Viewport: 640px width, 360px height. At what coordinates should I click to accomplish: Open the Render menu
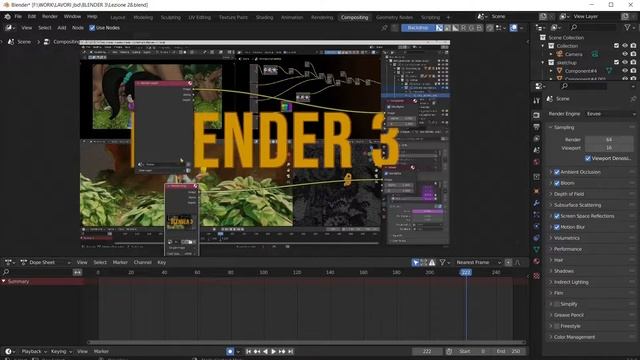pos(50,17)
